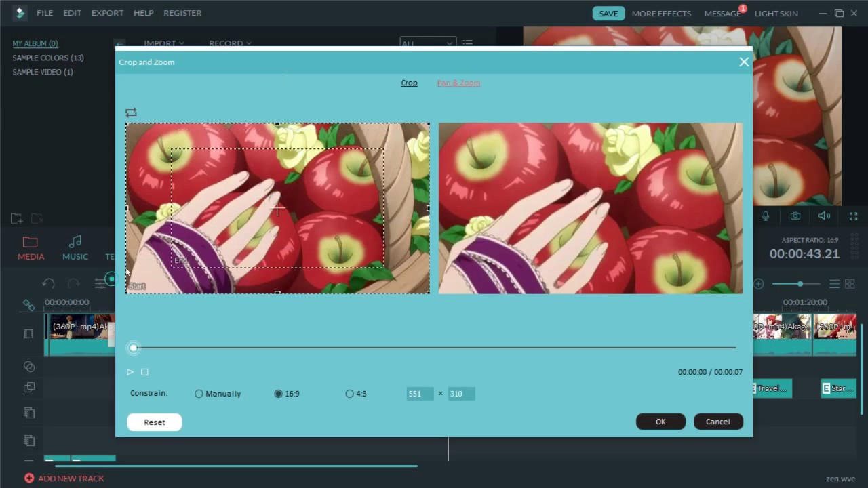Click the first picture-in-picture track icon
Image resolution: width=868 pixels, height=488 pixels.
tap(28, 413)
